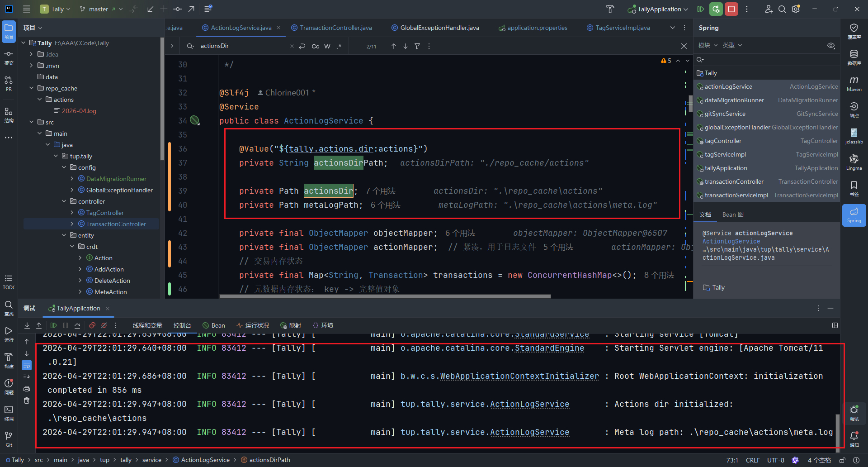Switch to GlobalExceptionHandler.java tab
Screen dimensions: 868x467
tap(435, 28)
